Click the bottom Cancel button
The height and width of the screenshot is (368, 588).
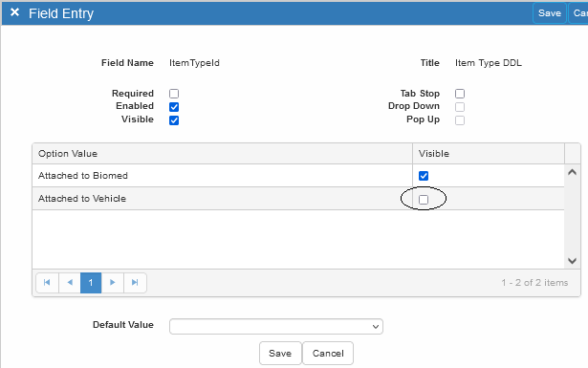click(328, 353)
